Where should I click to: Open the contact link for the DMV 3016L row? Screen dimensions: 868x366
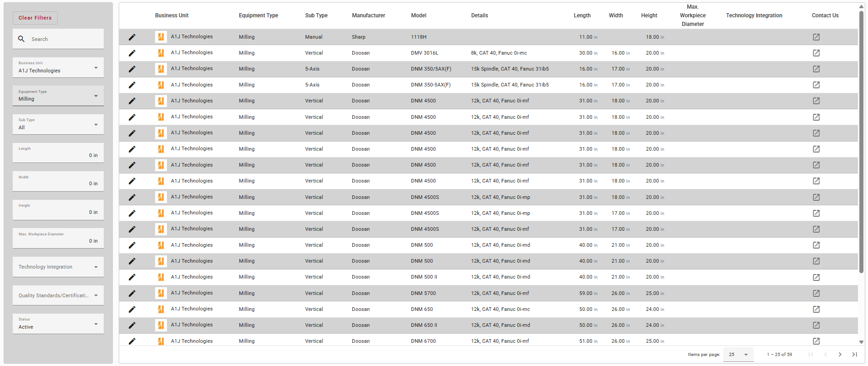pos(816,53)
